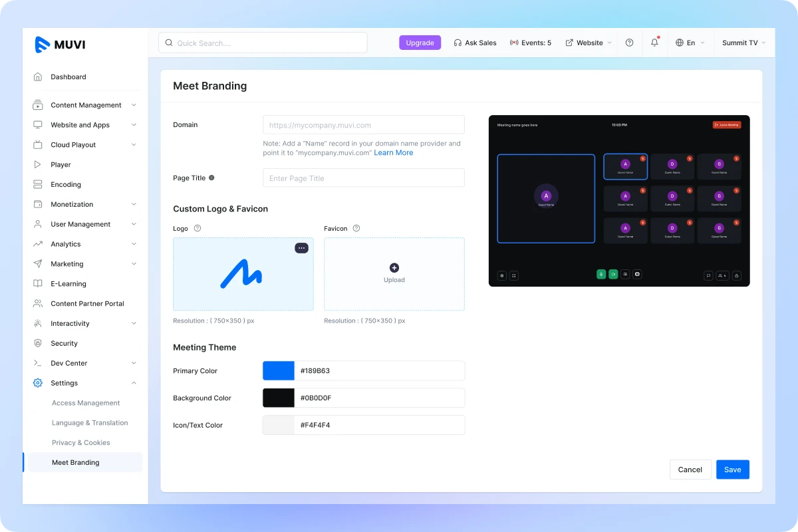Open the help question mark icon in the top bar

629,43
